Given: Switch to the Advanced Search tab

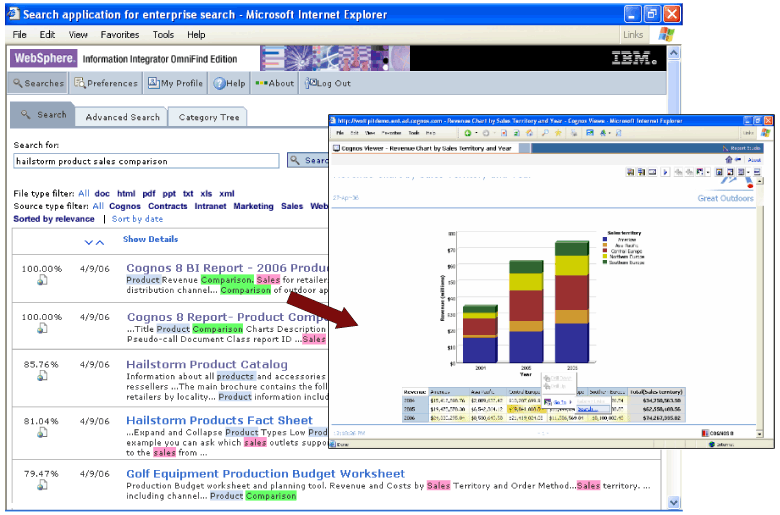Looking at the screenshot, I should coord(122,117).
